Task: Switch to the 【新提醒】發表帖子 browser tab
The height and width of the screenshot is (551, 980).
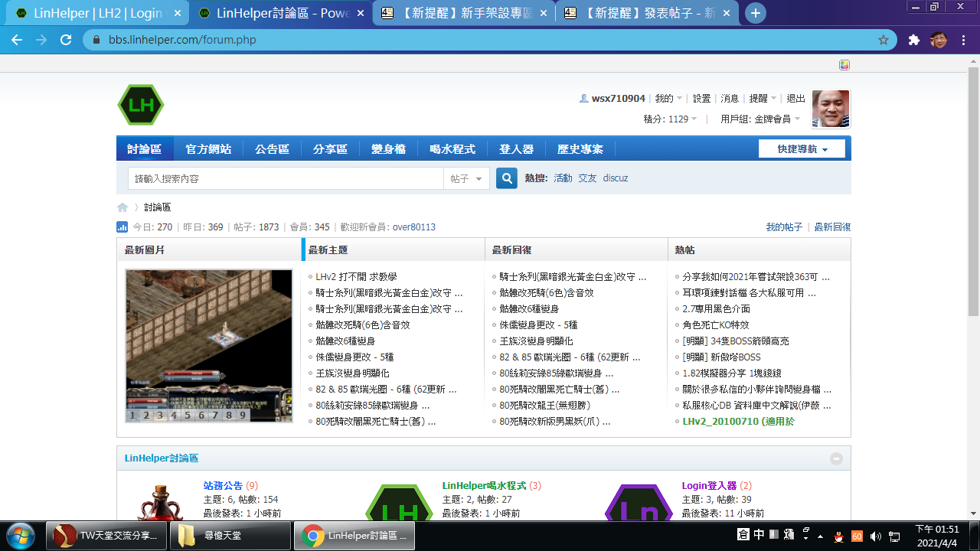Action: (645, 13)
